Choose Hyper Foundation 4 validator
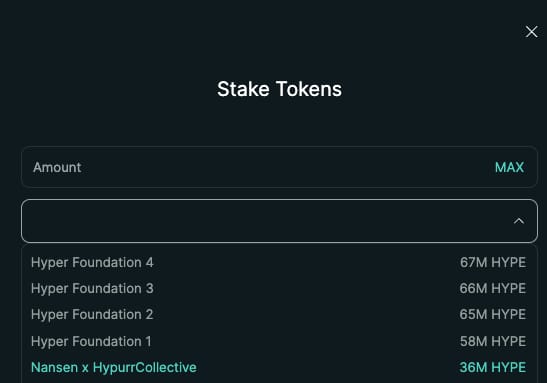The height and width of the screenshot is (383, 547). pos(278,262)
